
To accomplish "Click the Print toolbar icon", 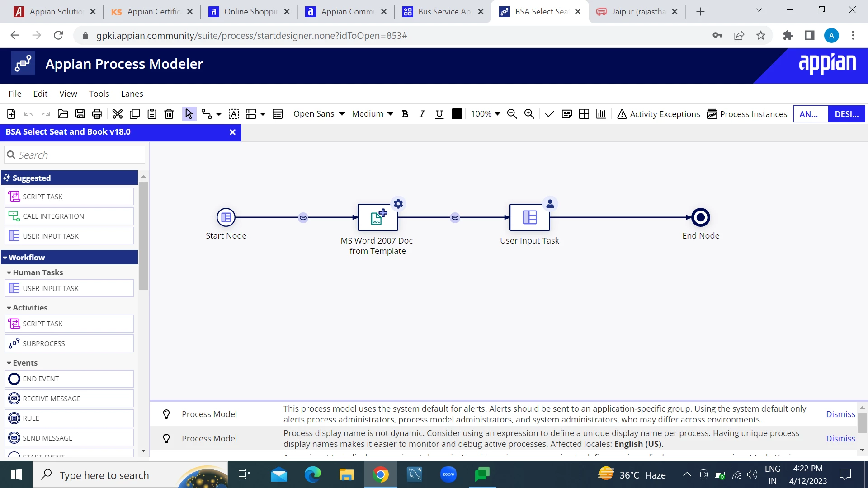I will [x=97, y=114].
